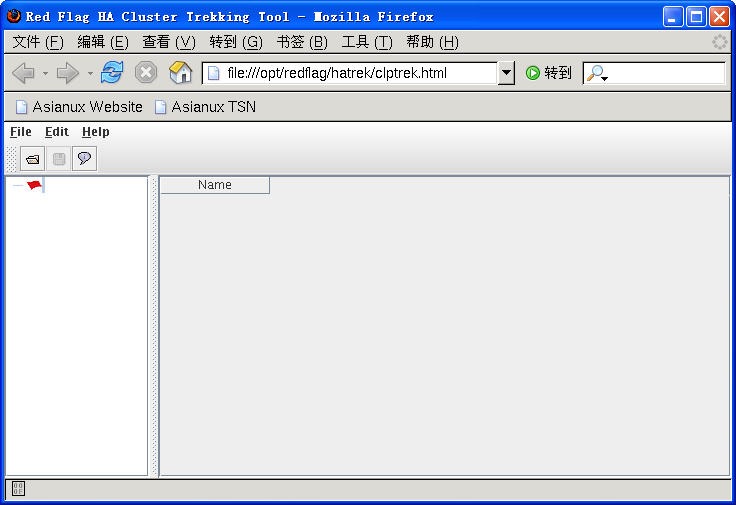Screen dimensions: 736x505
Task: Open the applet File menu
Action: pyautogui.click(x=21, y=132)
